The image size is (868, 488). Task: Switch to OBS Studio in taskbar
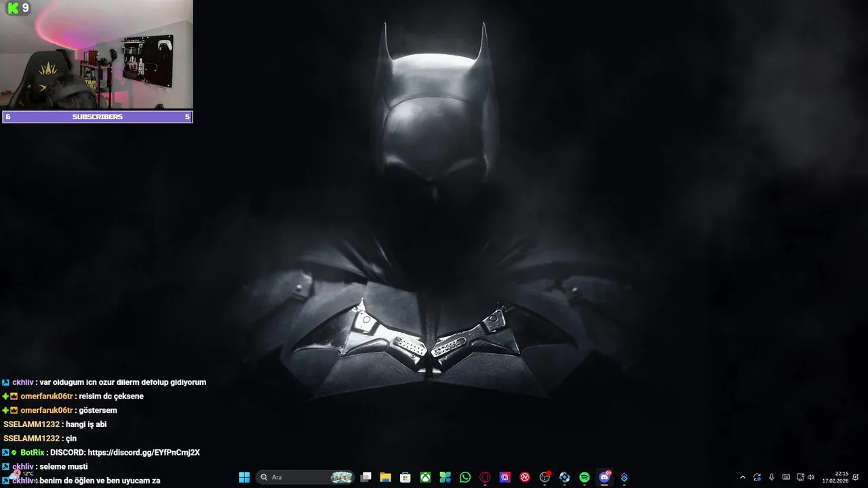click(545, 477)
